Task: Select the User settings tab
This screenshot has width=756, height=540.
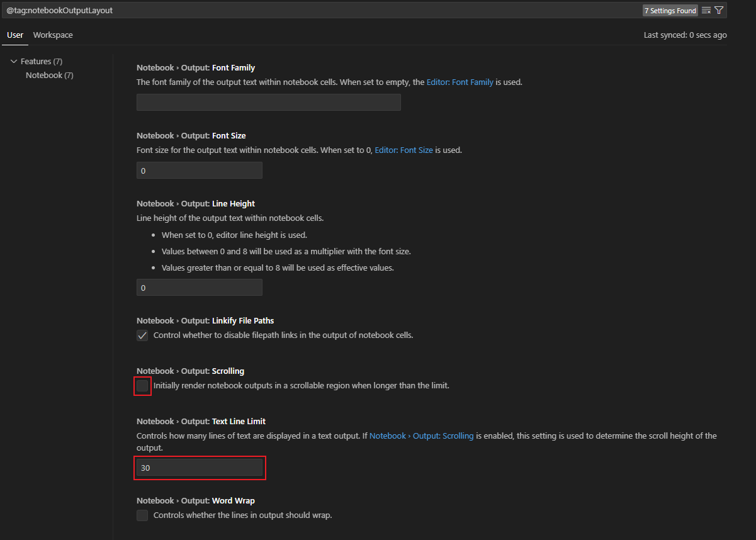Action: pos(14,35)
